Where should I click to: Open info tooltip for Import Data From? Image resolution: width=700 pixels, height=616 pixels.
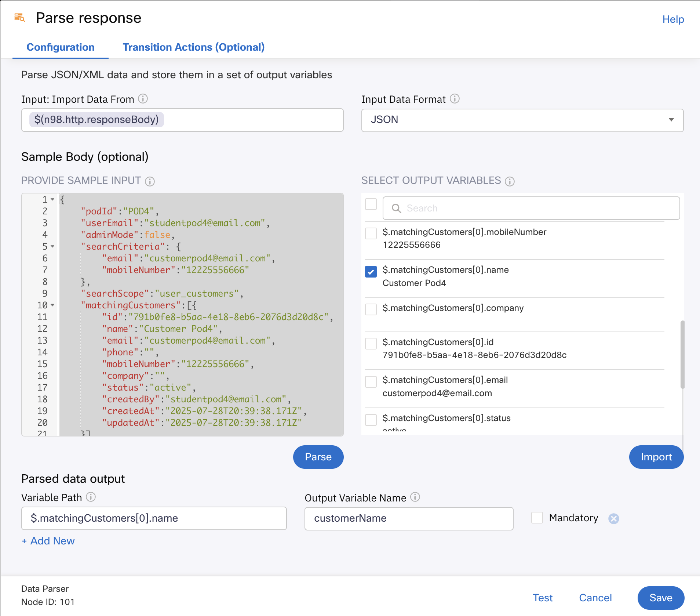143,99
